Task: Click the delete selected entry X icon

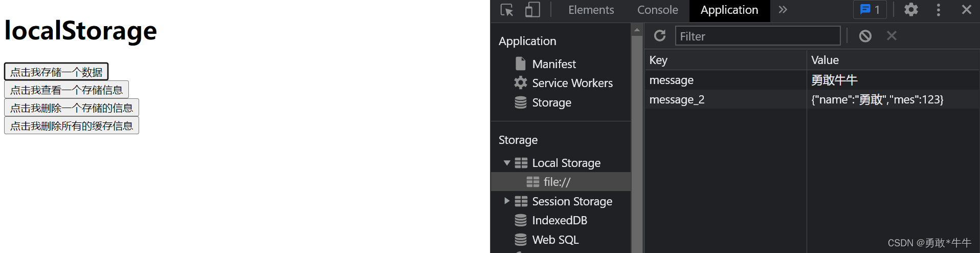Action: coord(892,36)
